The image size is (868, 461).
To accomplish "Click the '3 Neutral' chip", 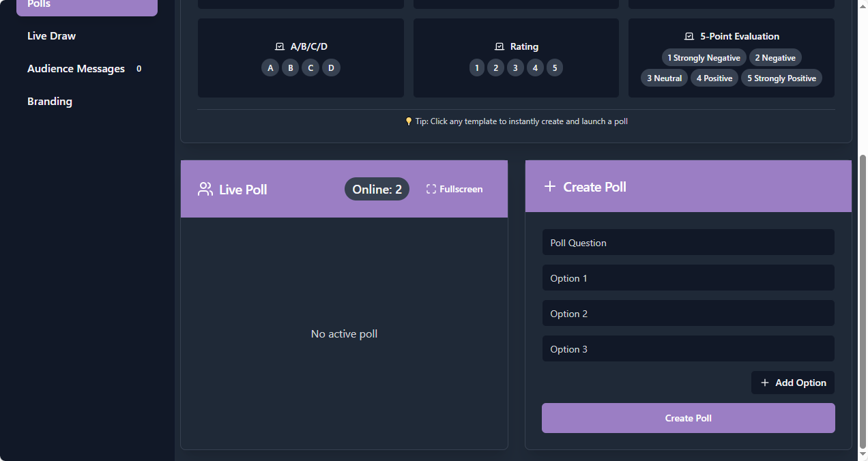I will 665,78.
